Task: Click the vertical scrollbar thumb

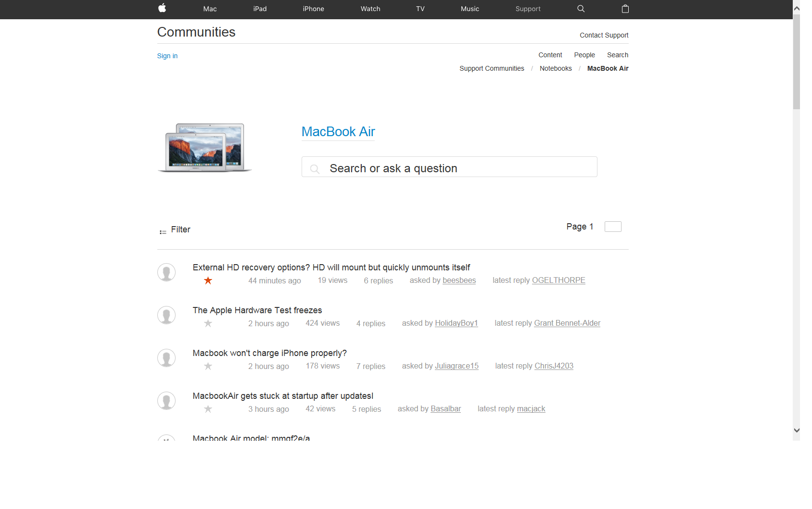Action: 796,62
